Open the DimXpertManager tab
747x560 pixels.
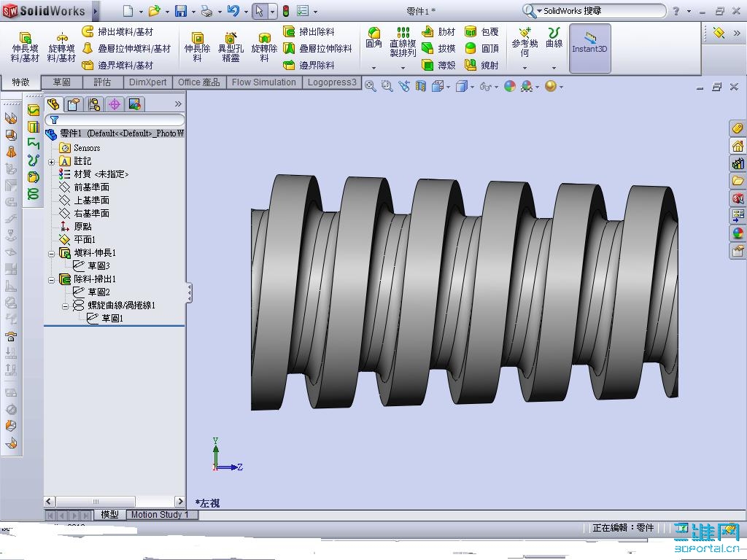click(x=115, y=104)
